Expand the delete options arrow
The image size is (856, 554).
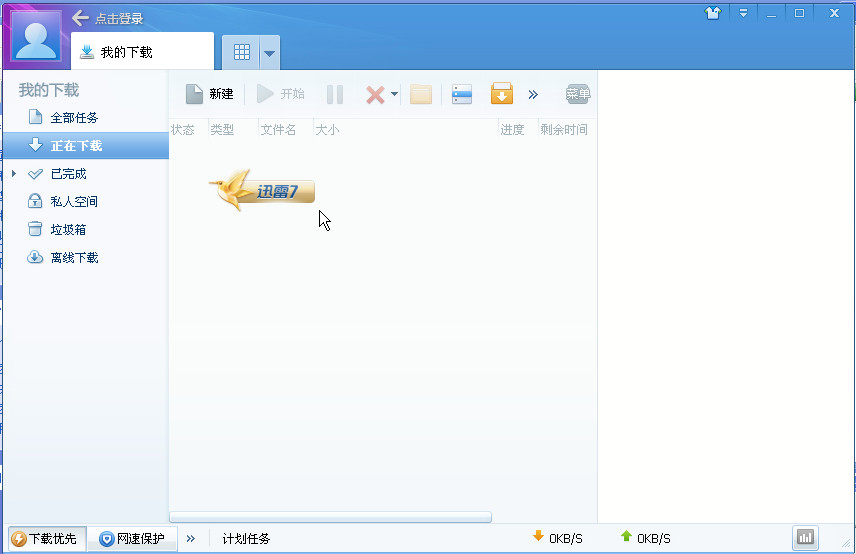[x=395, y=94]
